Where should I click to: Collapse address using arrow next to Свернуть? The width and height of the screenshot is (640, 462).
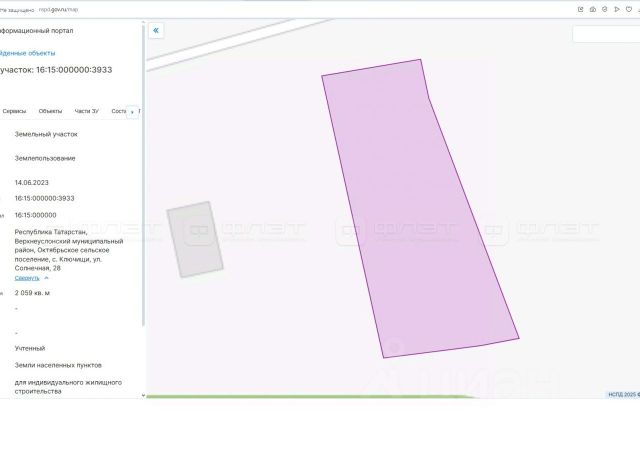coord(46,278)
